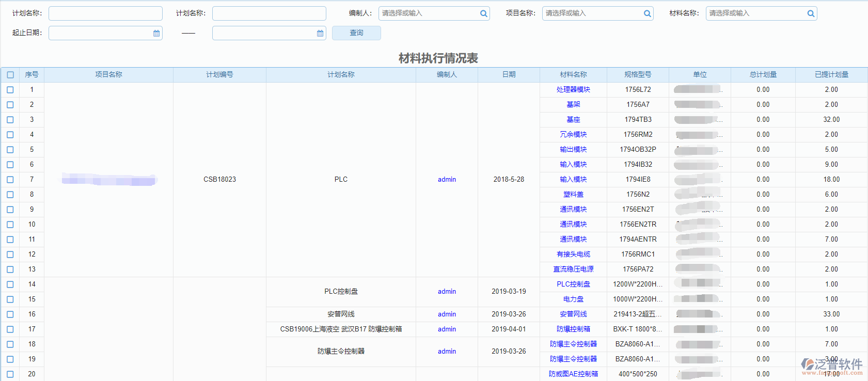Expand the 项目名称 selection combo box
The image size is (868, 381).
592,13
